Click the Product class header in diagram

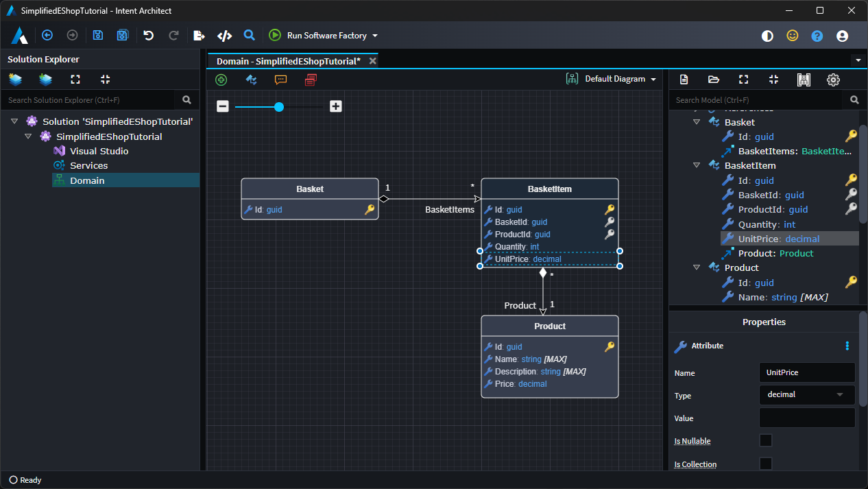pyautogui.click(x=550, y=326)
